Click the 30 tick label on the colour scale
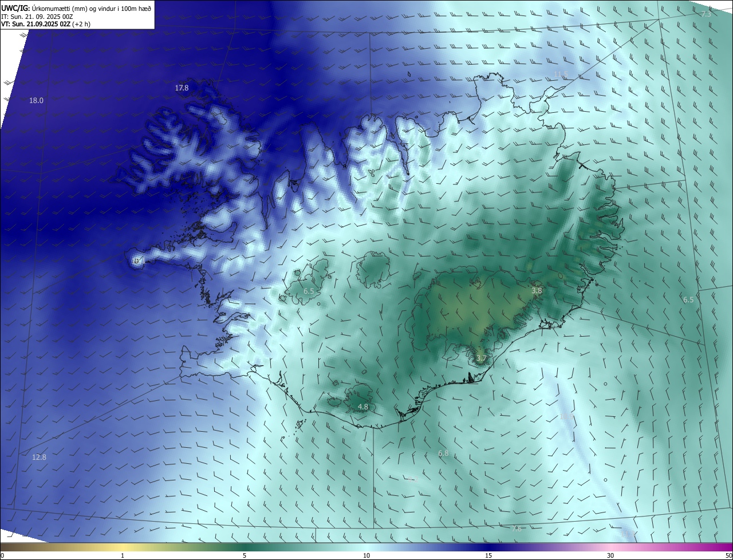 [x=610, y=555]
